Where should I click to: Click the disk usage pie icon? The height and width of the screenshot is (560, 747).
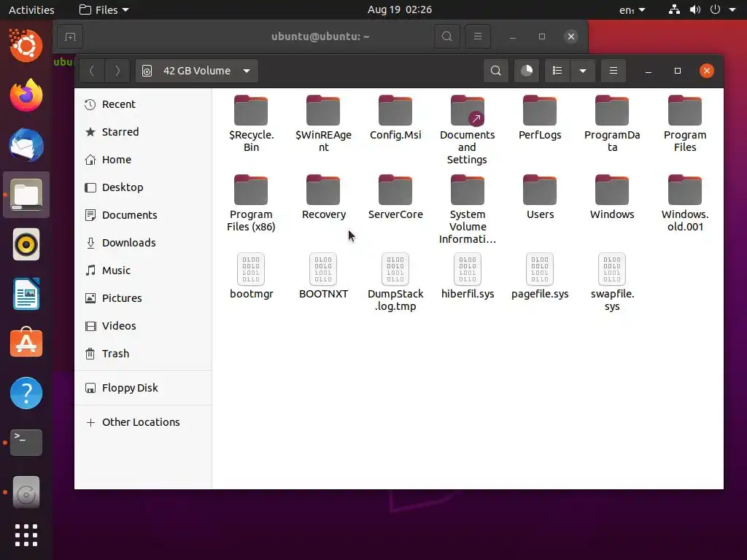(x=527, y=71)
